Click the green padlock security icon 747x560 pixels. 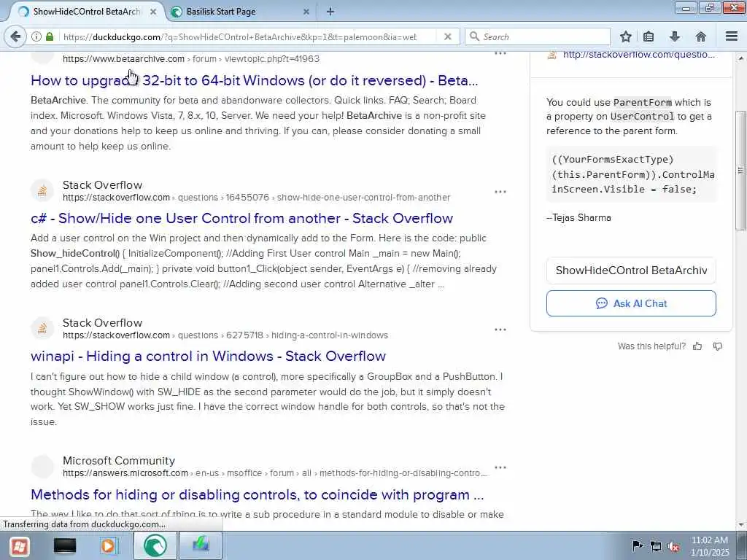point(50,36)
